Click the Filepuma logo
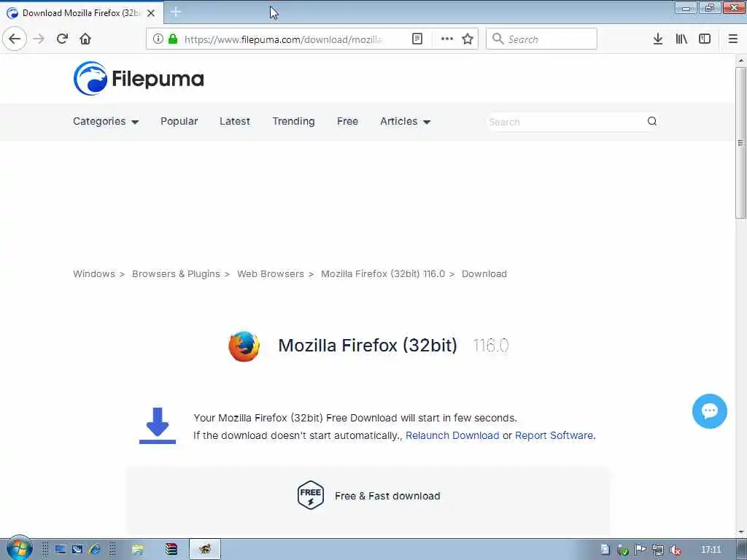This screenshot has height=560, width=747. pos(139,79)
